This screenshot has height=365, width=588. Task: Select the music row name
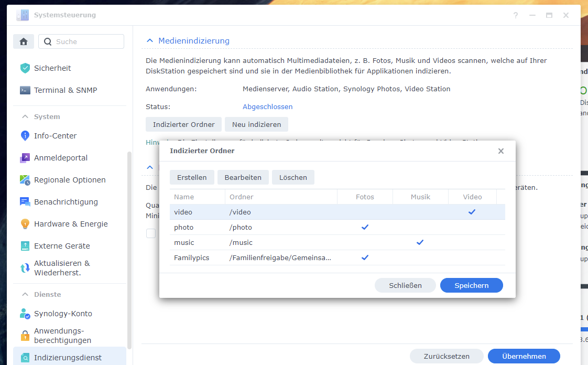[x=184, y=243]
